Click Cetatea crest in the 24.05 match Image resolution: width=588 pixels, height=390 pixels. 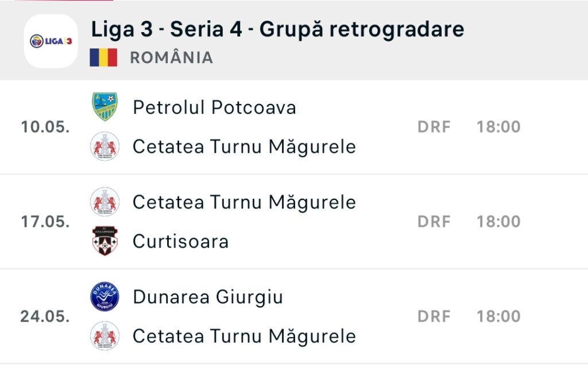pos(105,335)
